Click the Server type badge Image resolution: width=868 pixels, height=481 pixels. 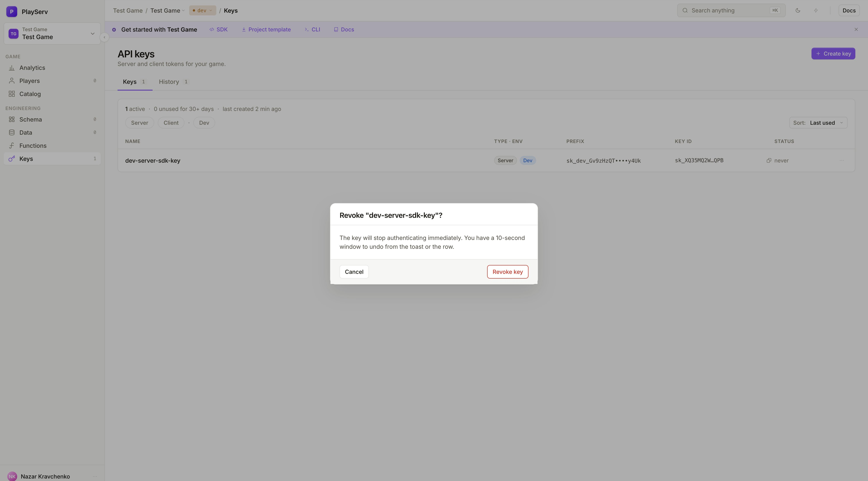[505, 161]
